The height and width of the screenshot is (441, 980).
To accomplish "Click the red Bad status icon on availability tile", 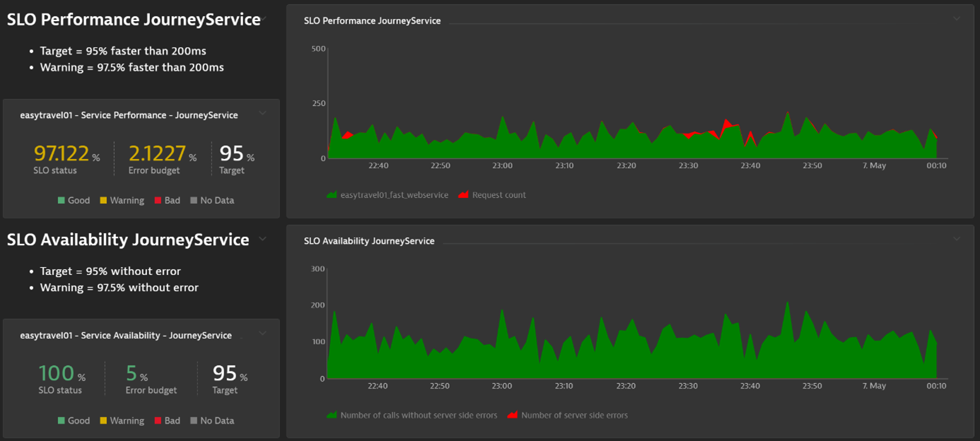I will 156,421.
